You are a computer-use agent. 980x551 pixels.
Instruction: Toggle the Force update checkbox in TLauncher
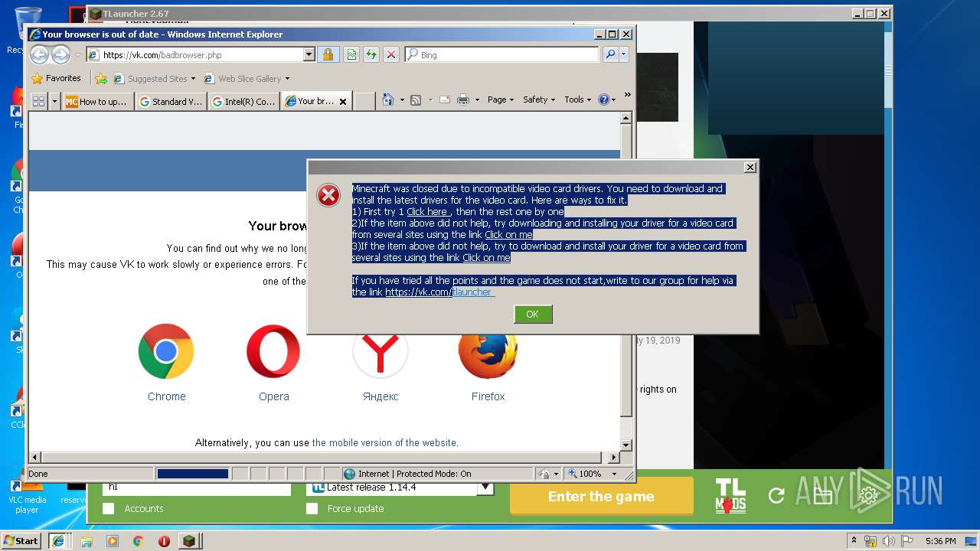pos(312,508)
